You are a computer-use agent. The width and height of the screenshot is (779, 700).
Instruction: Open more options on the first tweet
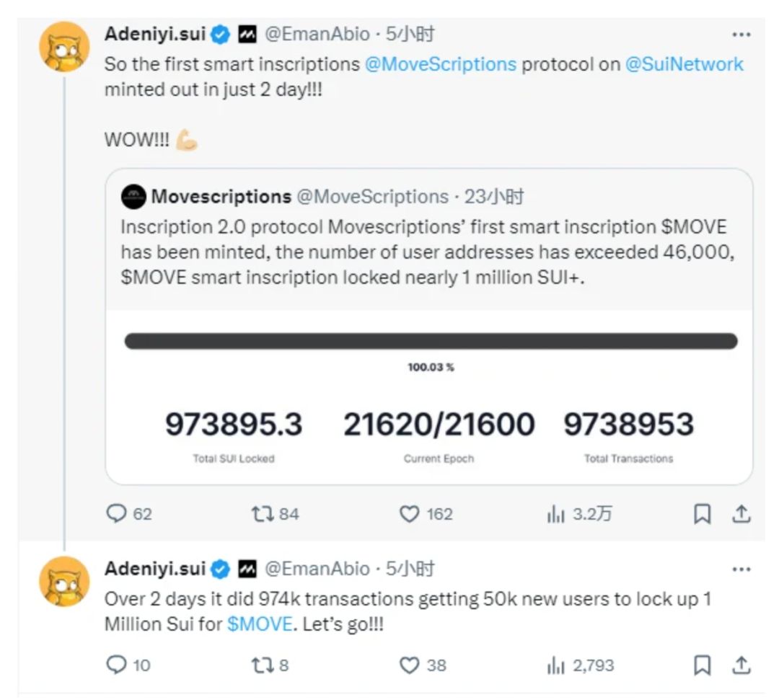click(741, 34)
